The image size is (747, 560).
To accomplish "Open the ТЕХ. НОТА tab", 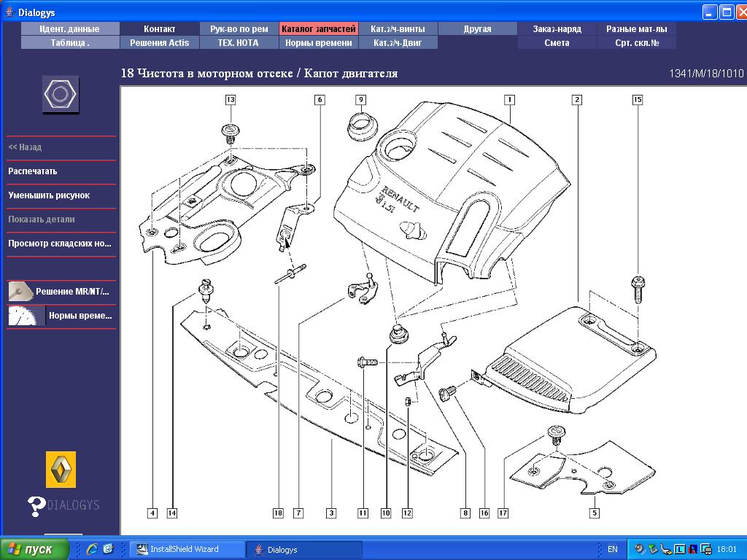I will coord(239,42).
